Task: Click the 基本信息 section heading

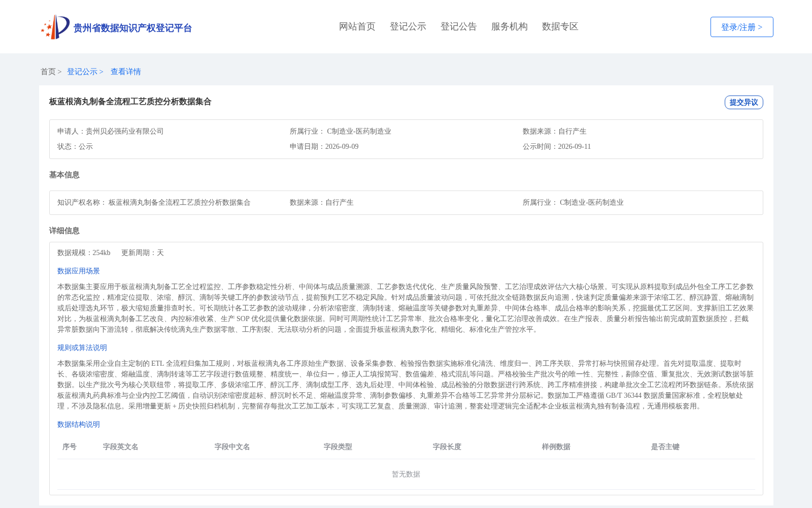Action: pyautogui.click(x=64, y=175)
